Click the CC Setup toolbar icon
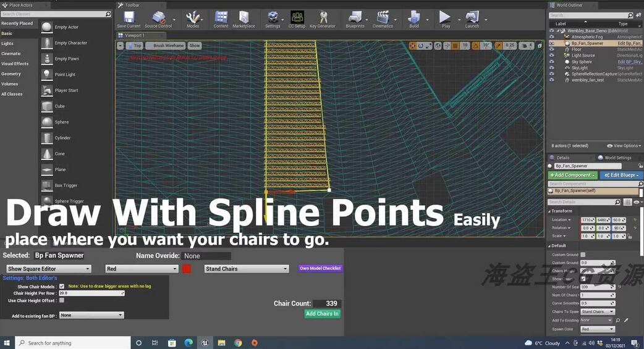 click(x=297, y=19)
